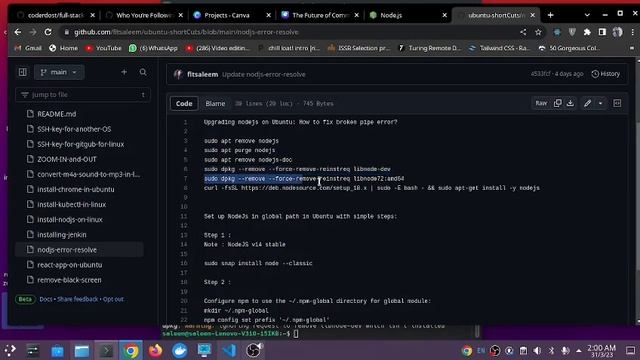Select nodejs-error-resolve in file tree
640x360 pixels.
[79, 250]
